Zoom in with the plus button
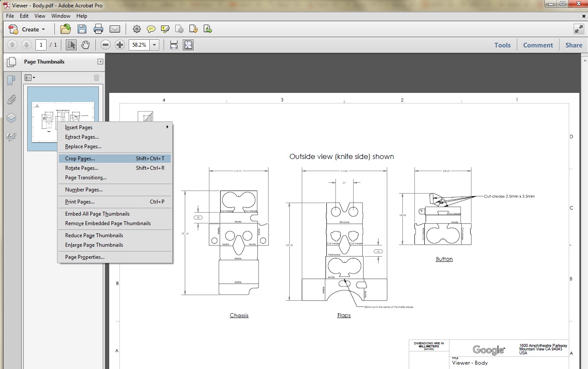The image size is (588, 369). point(120,45)
